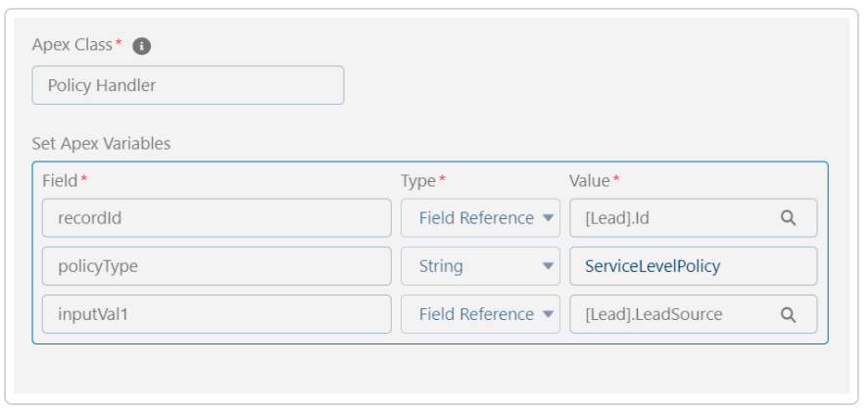Open the String type dropdown for policyType
The width and height of the screenshot is (868, 411).
coord(480,266)
